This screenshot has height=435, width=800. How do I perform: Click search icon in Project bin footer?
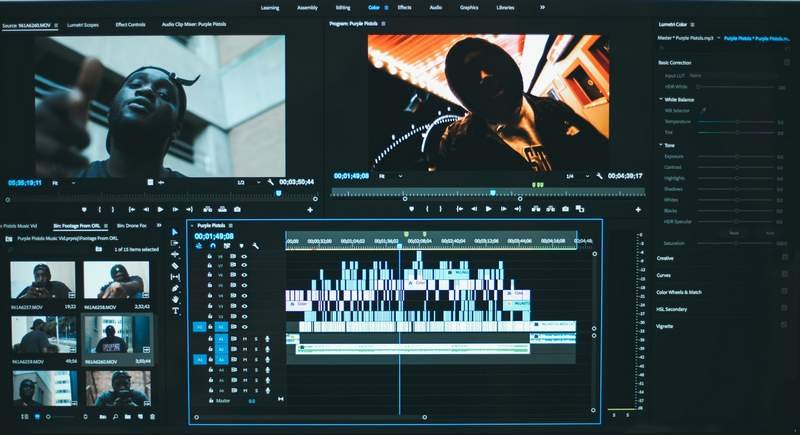(115, 417)
